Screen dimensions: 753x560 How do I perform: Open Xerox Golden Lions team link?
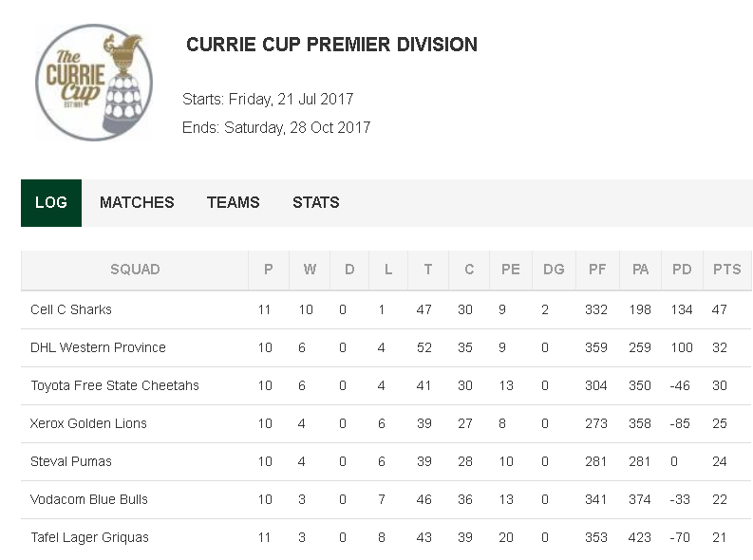coord(88,423)
